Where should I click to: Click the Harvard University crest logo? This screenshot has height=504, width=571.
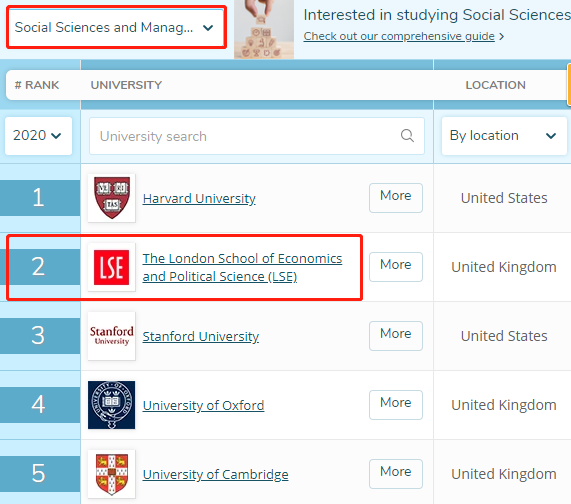112,198
